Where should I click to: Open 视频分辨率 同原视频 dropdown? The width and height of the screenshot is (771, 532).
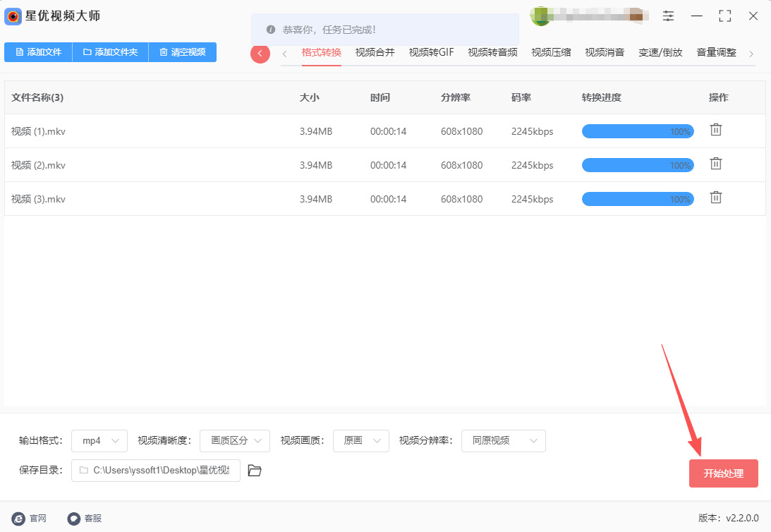pyautogui.click(x=504, y=441)
